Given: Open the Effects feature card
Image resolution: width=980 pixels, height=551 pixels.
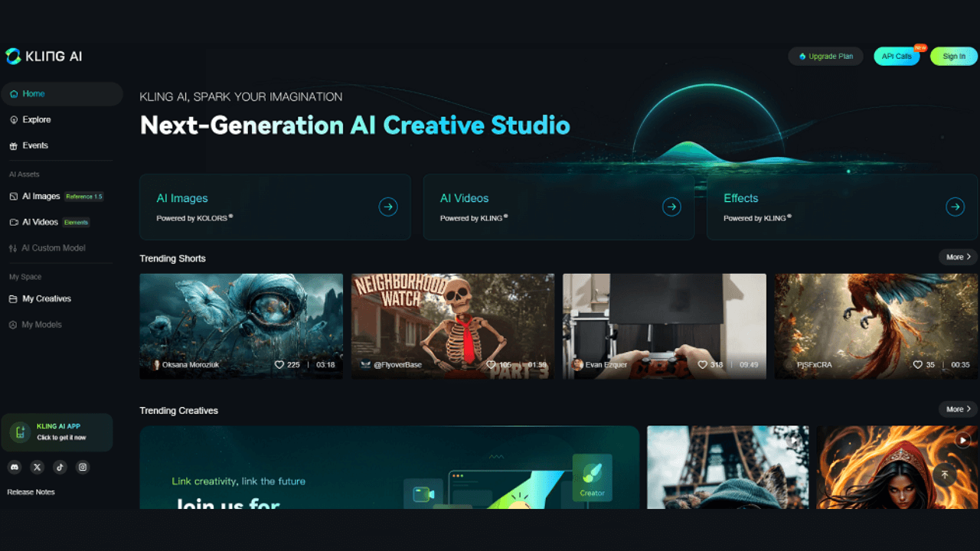Looking at the screenshot, I should tap(842, 207).
